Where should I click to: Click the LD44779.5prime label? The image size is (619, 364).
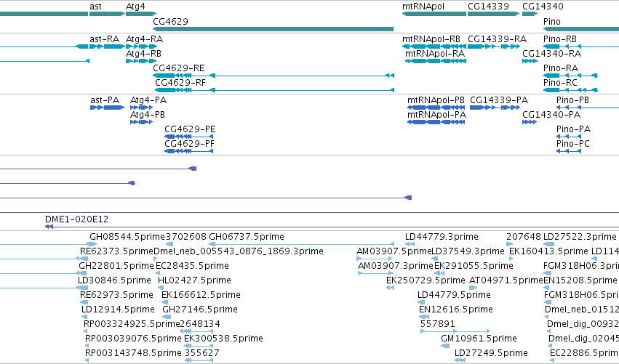pyautogui.click(x=454, y=295)
